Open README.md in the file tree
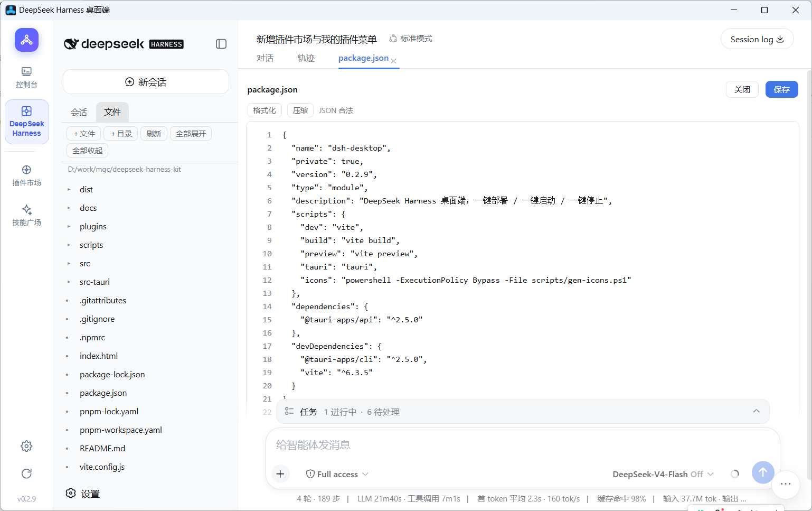This screenshot has height=511, width=812. 102,448
